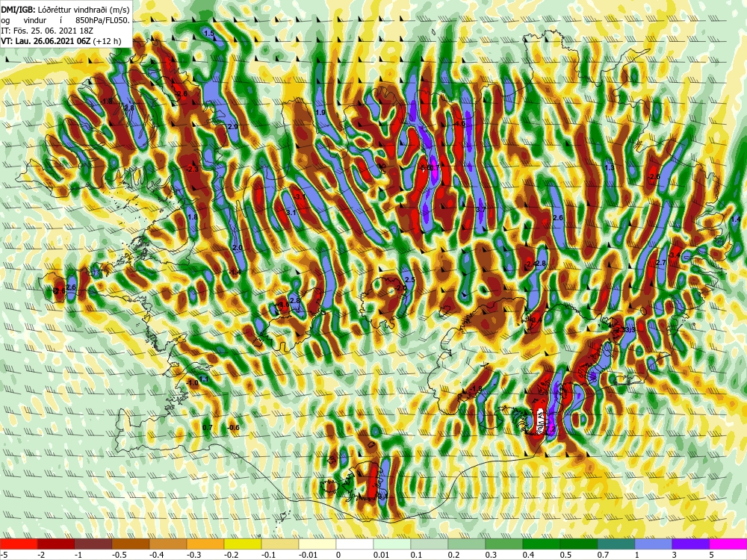Viewport: 747px width, 560px height.
Task: Click the '2.7' map value label
Action: pyautogui.click(x=661, y=262)
